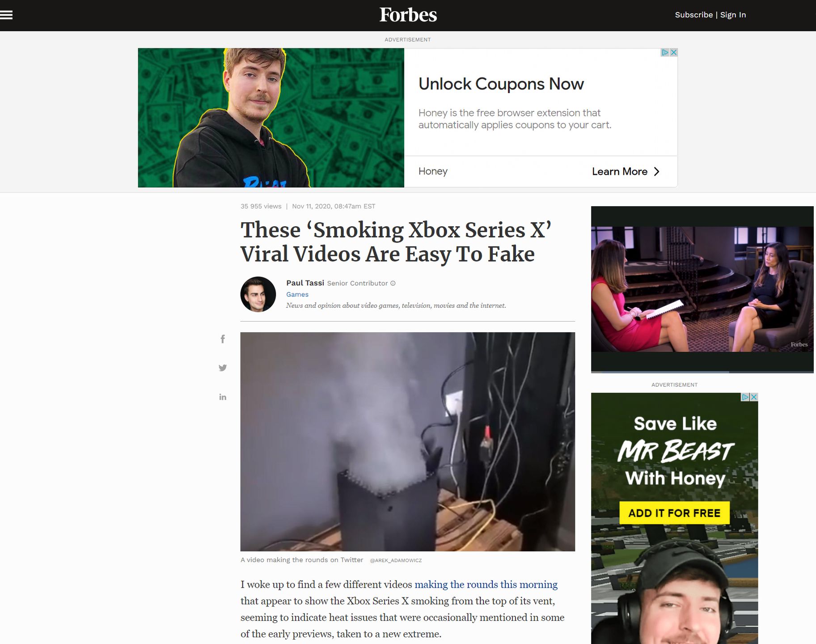Click AdChoices icon on sidebar Honey ad
The height and width of the screenshot is (644, 816).
pyautogui.click(x=745, y=397)
